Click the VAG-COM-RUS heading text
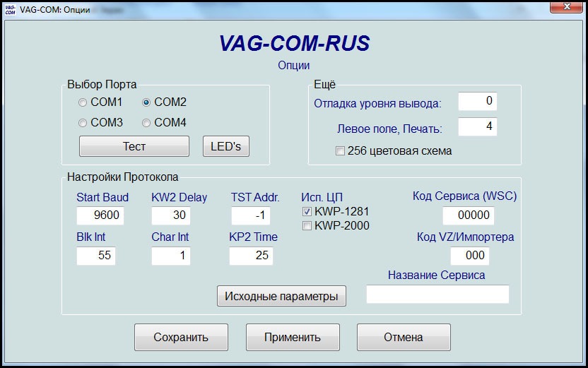The height and width of the screenshot is (368, 588). [295, 44]
